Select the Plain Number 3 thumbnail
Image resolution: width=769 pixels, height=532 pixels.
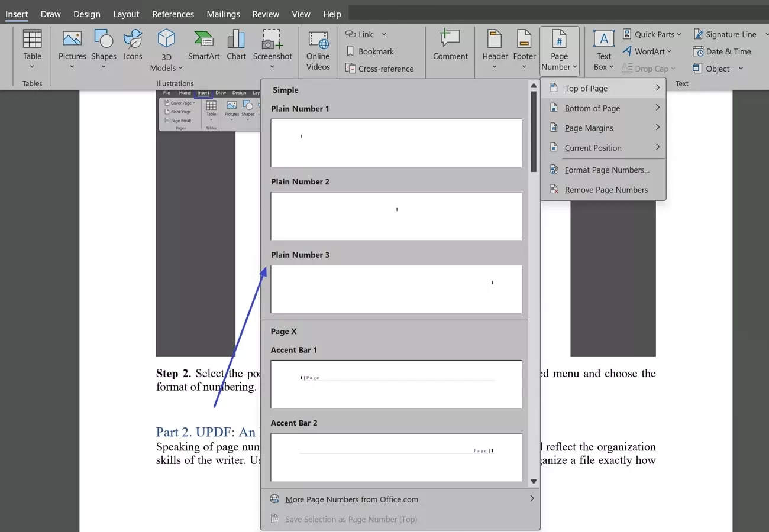[396, 289]
